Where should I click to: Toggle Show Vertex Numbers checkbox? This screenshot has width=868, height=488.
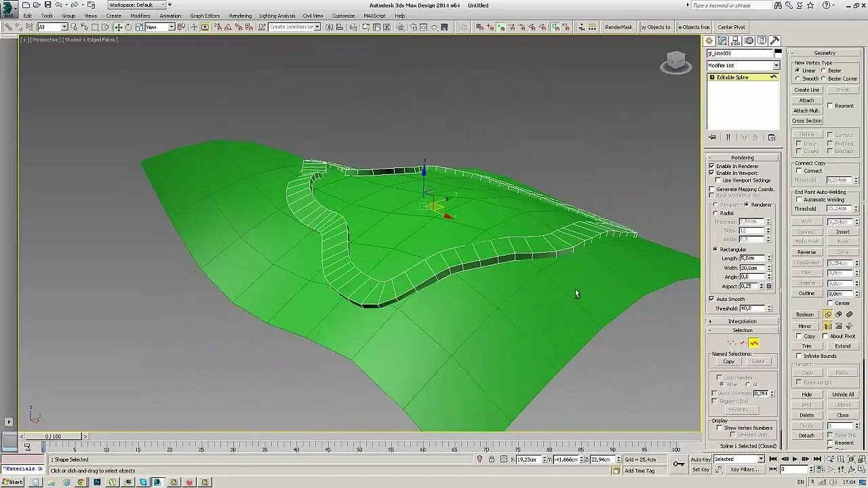click(x=719, y=428)
